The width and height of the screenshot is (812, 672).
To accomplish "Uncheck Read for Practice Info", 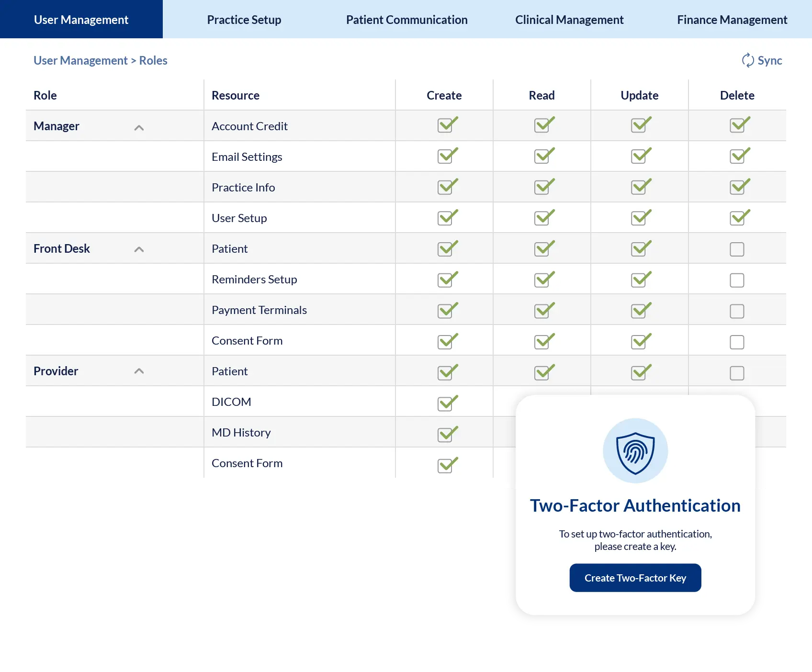I will point(544,186).
